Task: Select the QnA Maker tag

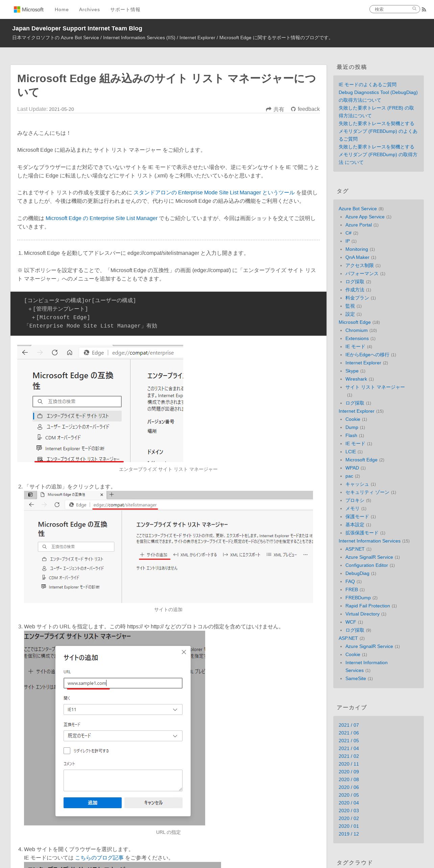Action: pyautogui.click(x=357, y=257)
